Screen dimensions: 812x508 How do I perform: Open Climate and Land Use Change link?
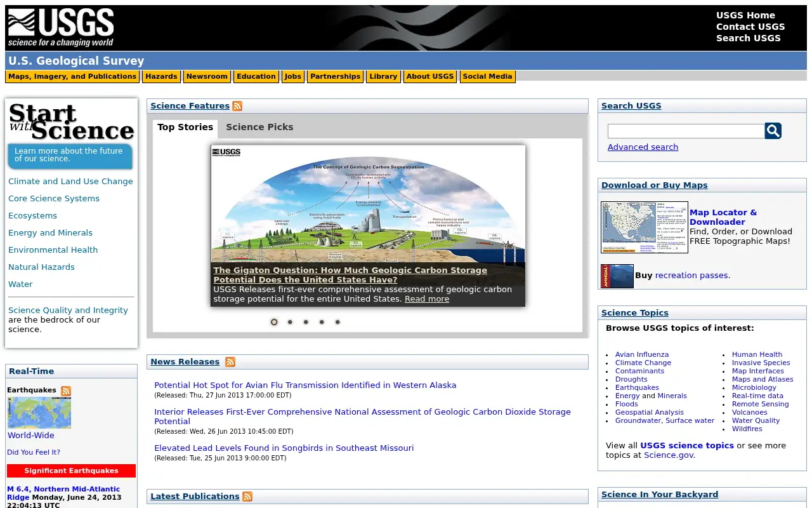tap(70, 182)
